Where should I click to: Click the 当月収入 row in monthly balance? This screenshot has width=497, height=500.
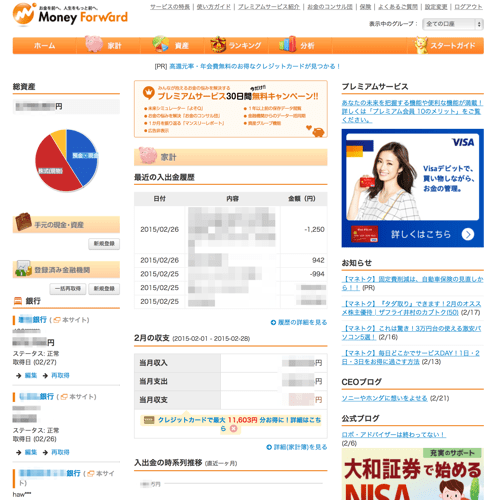coord(231,363)
